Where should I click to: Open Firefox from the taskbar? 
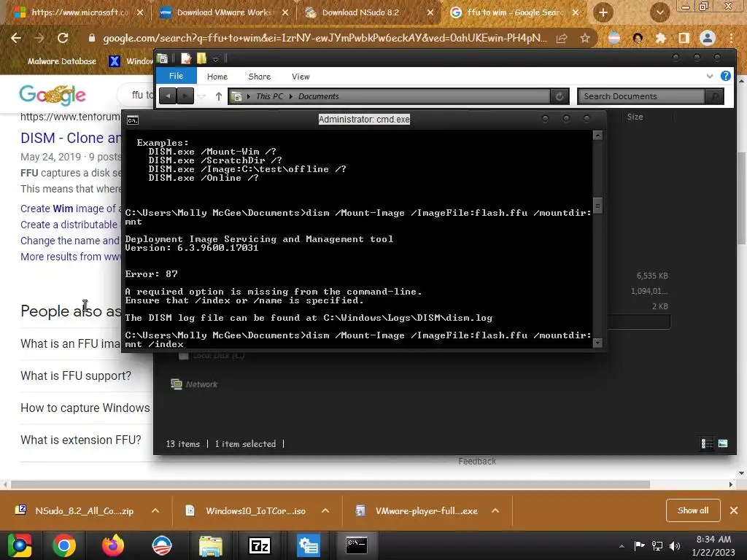pyautogui.click(x=113, y=545)
